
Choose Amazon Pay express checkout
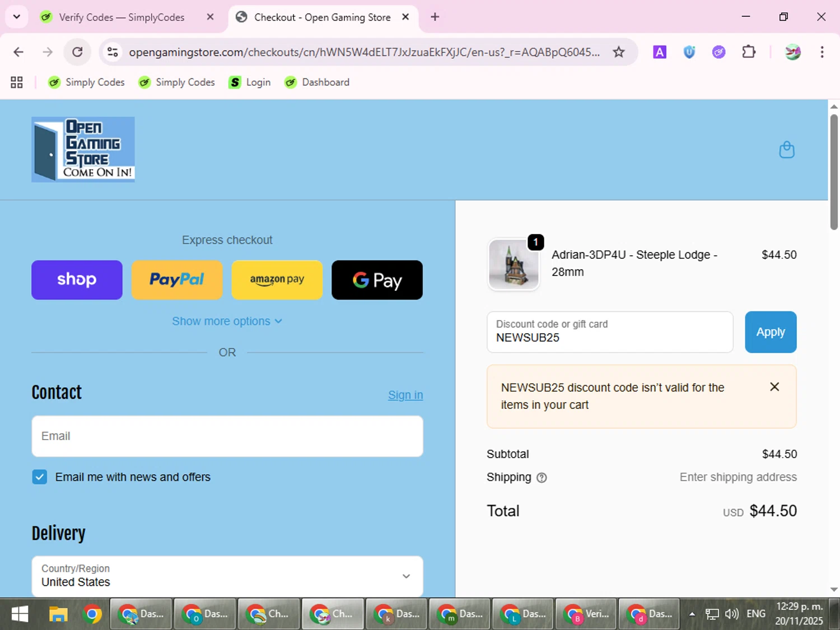277,280
